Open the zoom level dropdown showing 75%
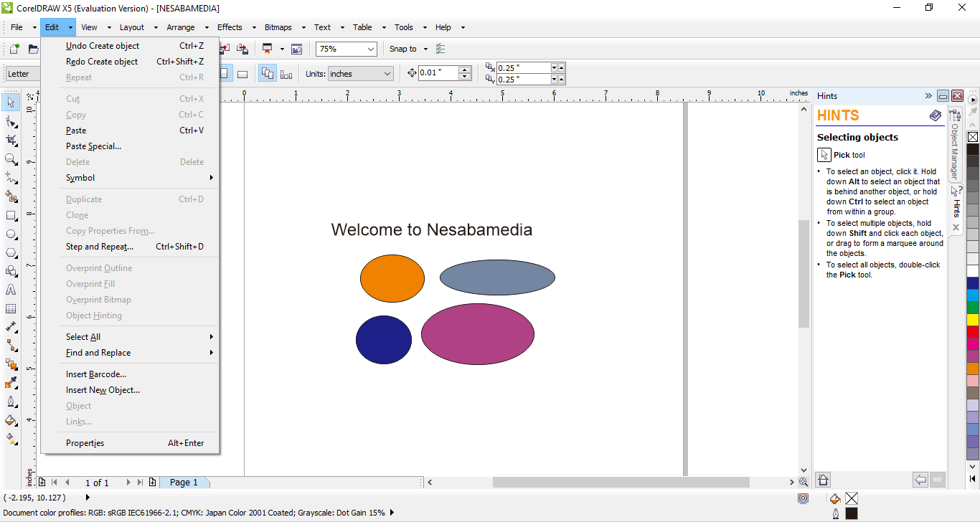 (371, 49)
